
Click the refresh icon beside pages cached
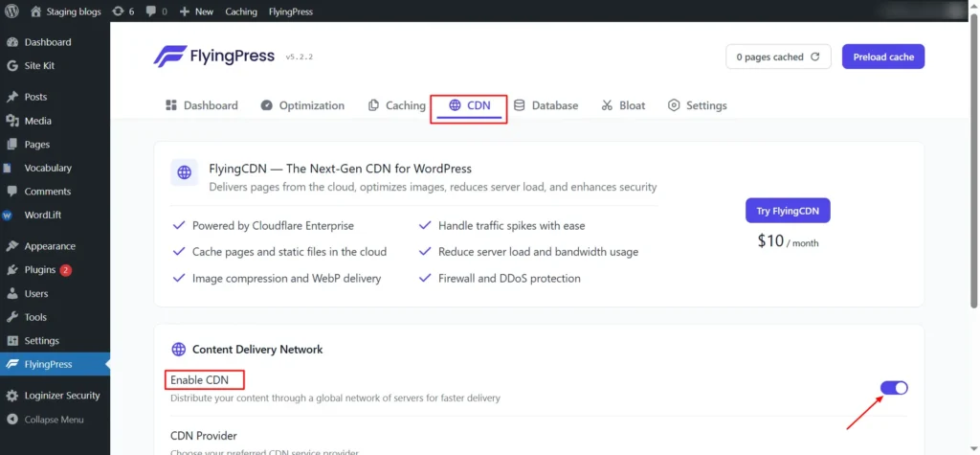tap(815, 57)
